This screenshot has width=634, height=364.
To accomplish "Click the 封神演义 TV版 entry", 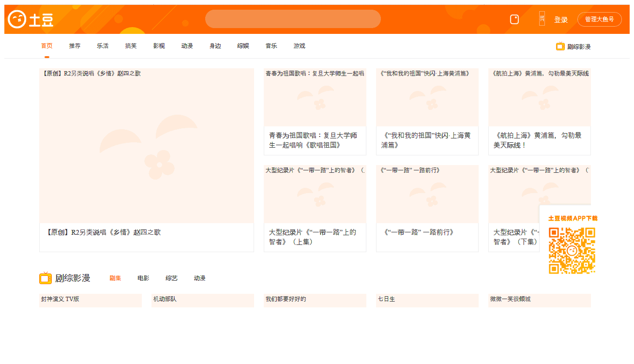I will [91, 300].
